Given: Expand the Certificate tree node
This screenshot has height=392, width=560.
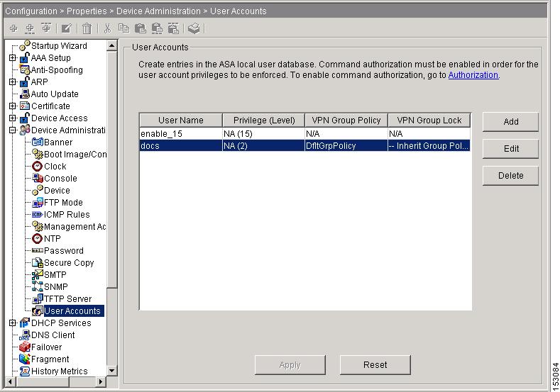Looking at the screenshot, I should (13, 106).
